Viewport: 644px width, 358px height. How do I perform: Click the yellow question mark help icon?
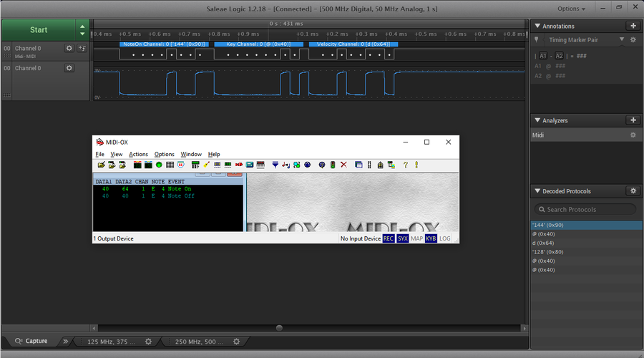tap(405, 165)
